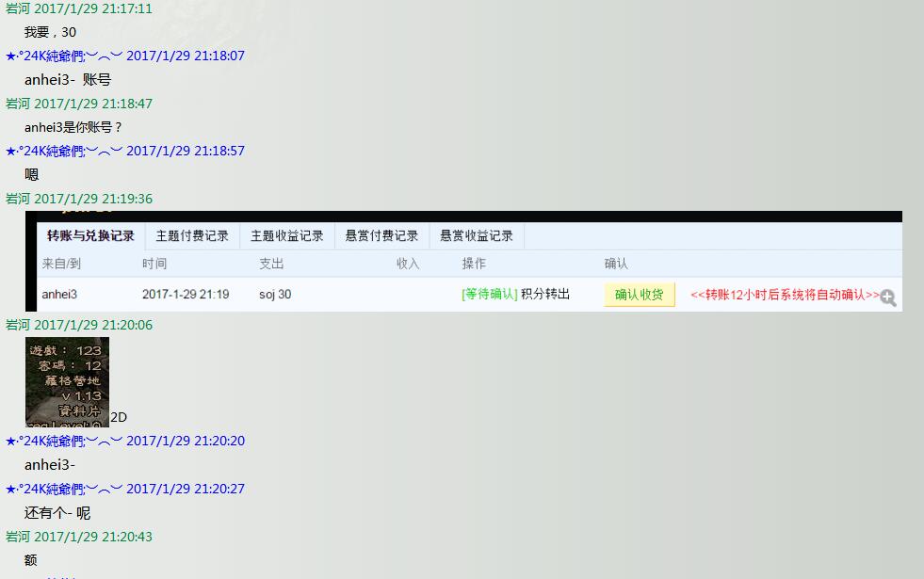
Task: Click the [等待确认] status text
Action: pyautogui.click(x=489, y=295)
